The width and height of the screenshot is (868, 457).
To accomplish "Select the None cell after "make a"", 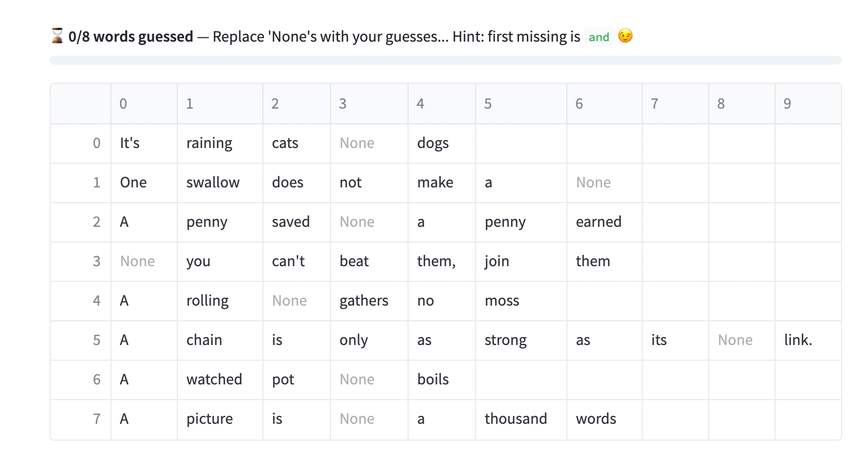I will click(593, 183).
